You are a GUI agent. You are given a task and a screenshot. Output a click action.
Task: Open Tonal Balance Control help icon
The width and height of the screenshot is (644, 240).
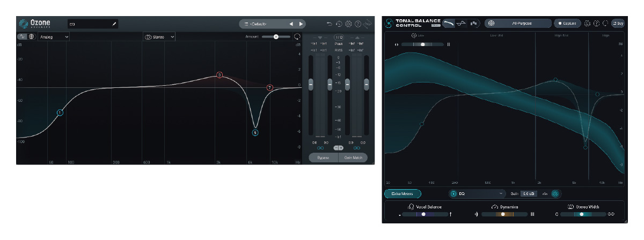pos(596,24)
